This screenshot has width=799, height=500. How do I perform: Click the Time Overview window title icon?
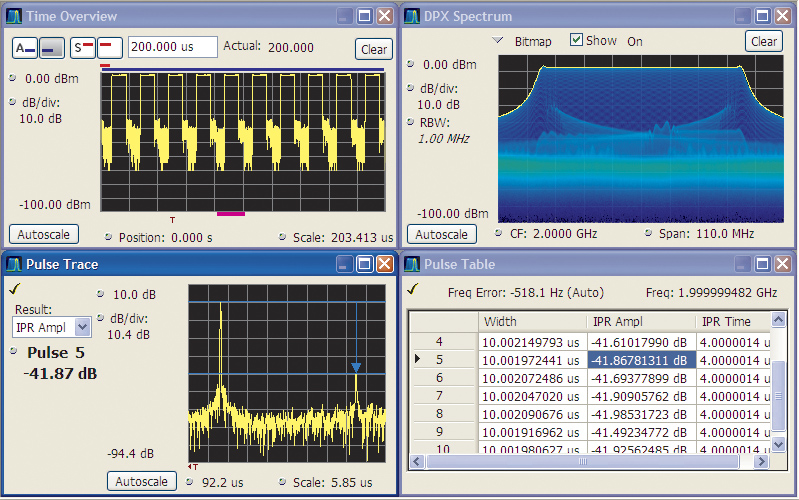click(x=14, y=16)
